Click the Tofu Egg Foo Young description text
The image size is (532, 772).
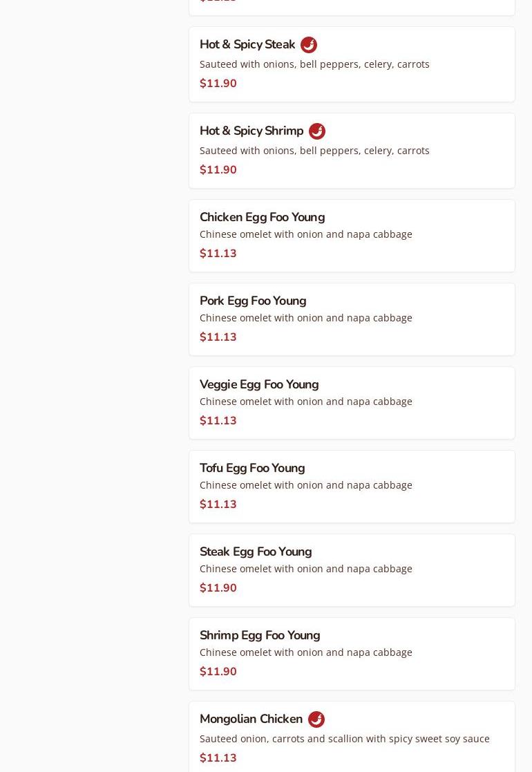point(306,485)
